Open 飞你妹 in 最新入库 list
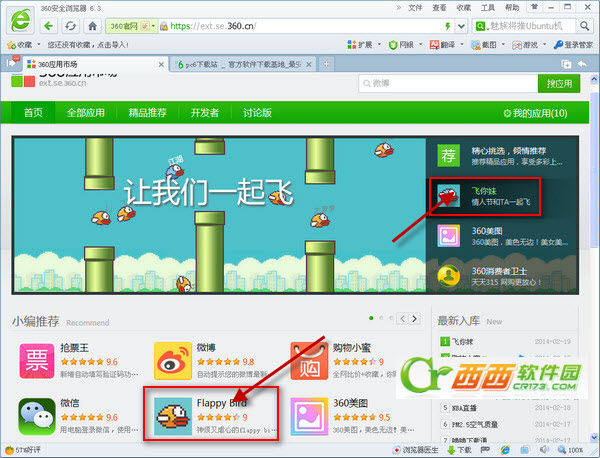 (463, 342)
